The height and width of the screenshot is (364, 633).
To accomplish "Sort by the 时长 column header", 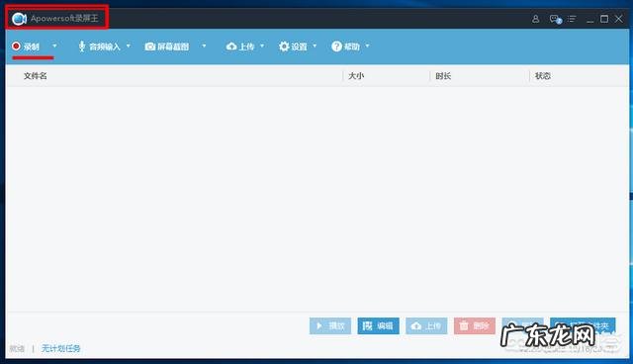I will coord(443,76).
